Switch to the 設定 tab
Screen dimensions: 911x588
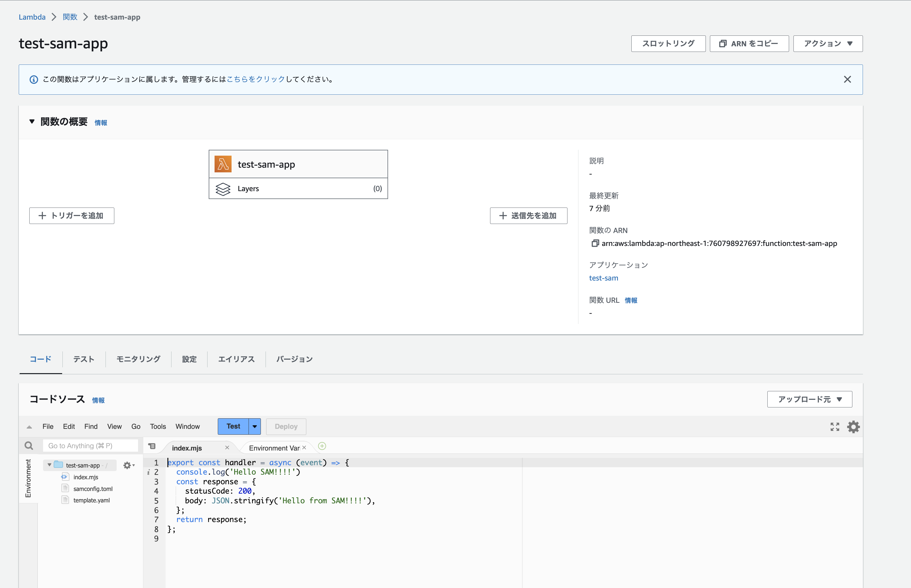point(189,359)
